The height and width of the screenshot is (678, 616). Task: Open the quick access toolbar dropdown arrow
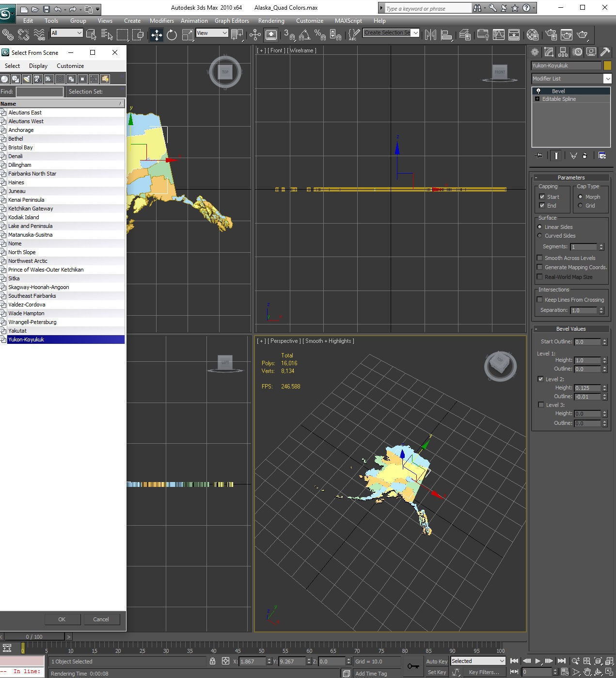click(x=98, y=9)
